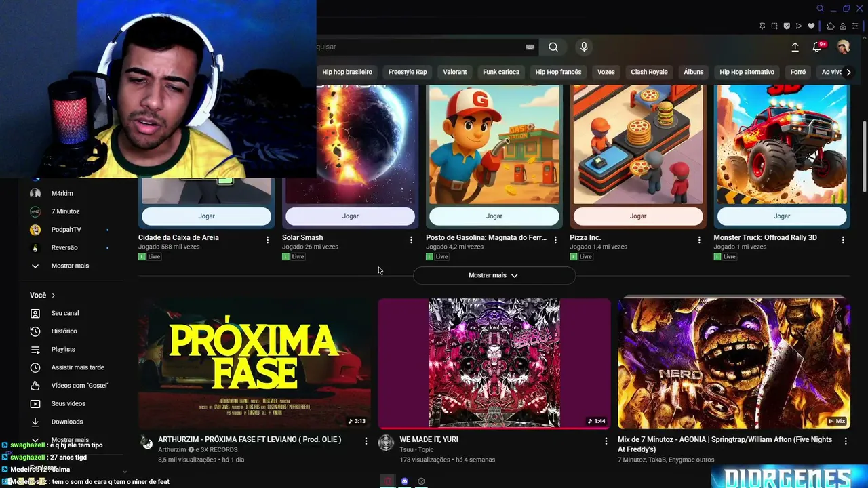The height and width of the screenshot is (488, 868).
Task: Click the browser player arrow icon
Action: (x=799, y=26)
